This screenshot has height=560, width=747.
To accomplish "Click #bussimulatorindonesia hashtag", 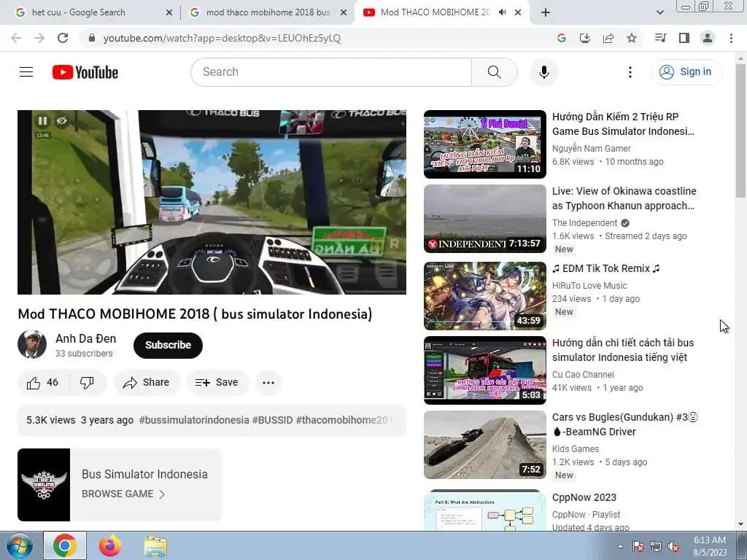I will (194, 420).
